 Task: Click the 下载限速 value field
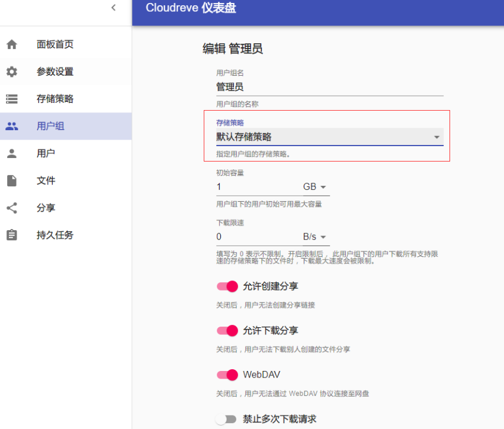click(x=258, y=237)
